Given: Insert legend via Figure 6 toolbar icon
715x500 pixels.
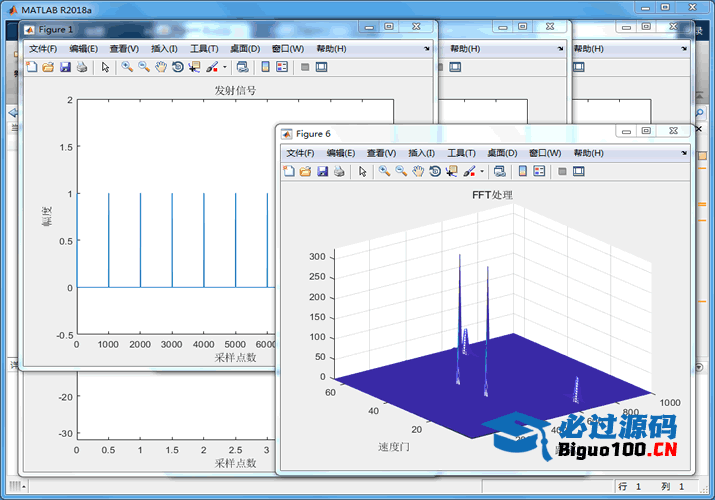Looking at the screenshot, I should tap(539, 172).
